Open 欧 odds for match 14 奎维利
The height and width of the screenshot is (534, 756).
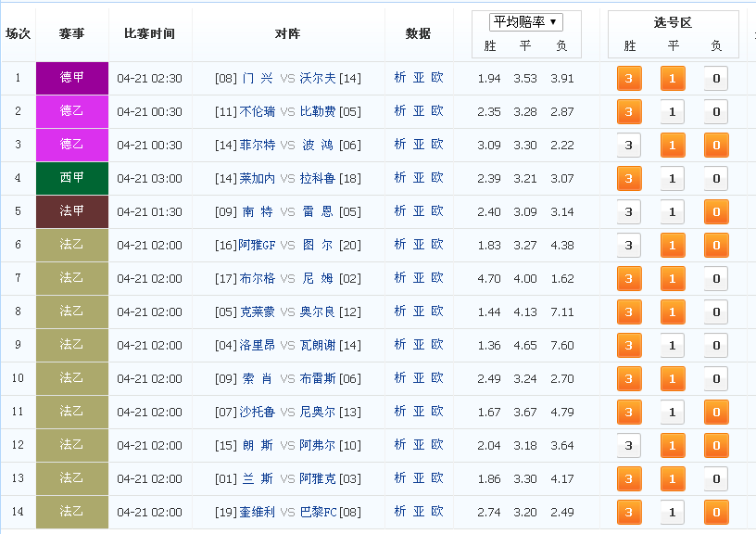click(x=436, y=512)
